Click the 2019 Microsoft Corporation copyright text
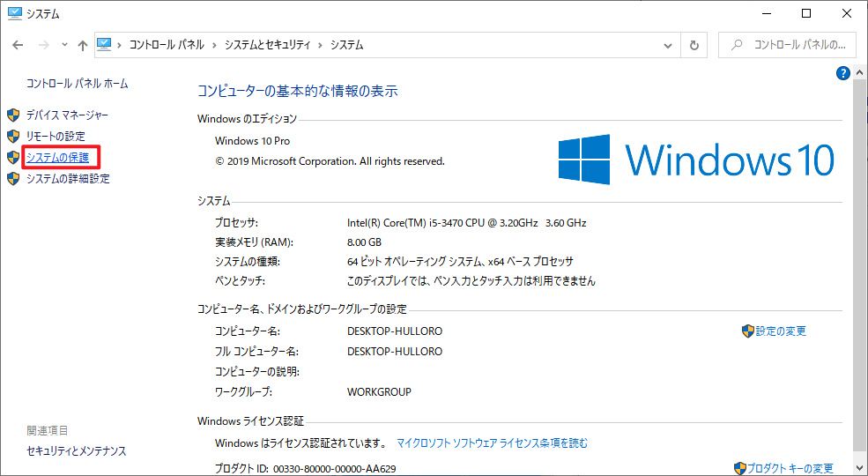Viewport: 868px width, 476px height. click(330, 161)
